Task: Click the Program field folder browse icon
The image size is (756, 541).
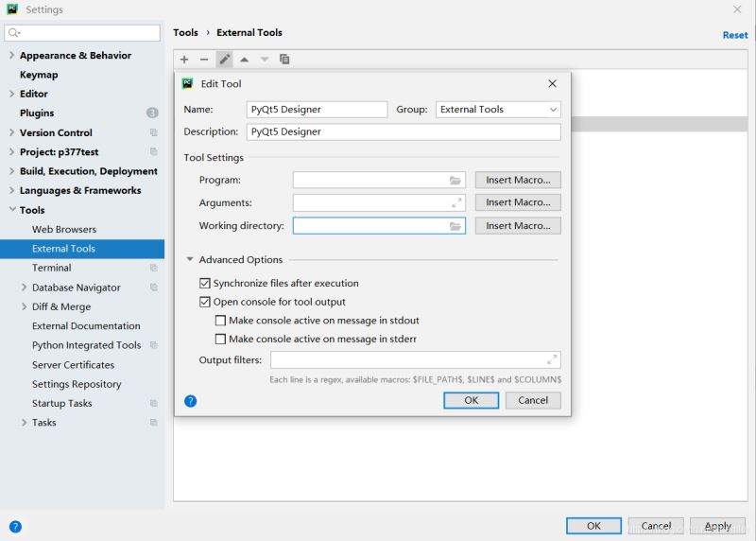Action: [455, 180]
